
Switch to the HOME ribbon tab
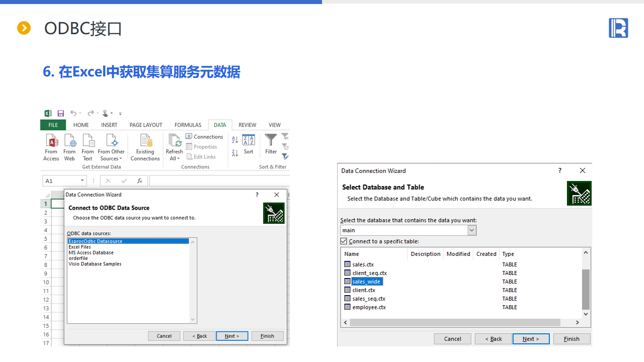[81, 125]
